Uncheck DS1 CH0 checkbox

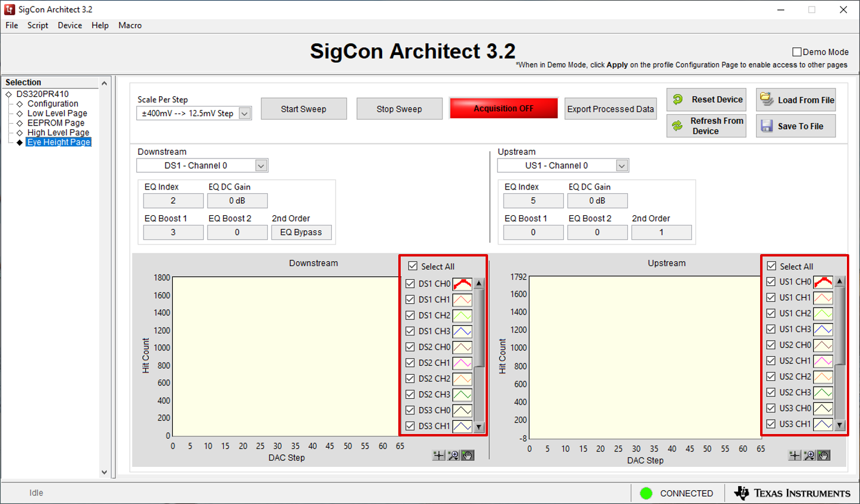point(410,283)
